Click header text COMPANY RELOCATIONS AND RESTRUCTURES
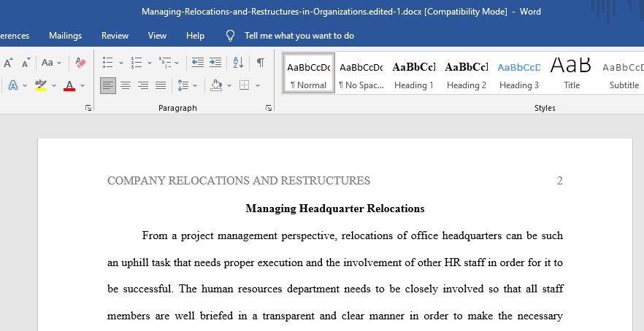The width and height of the screenshot is (644, 331). tap(239, 181)
